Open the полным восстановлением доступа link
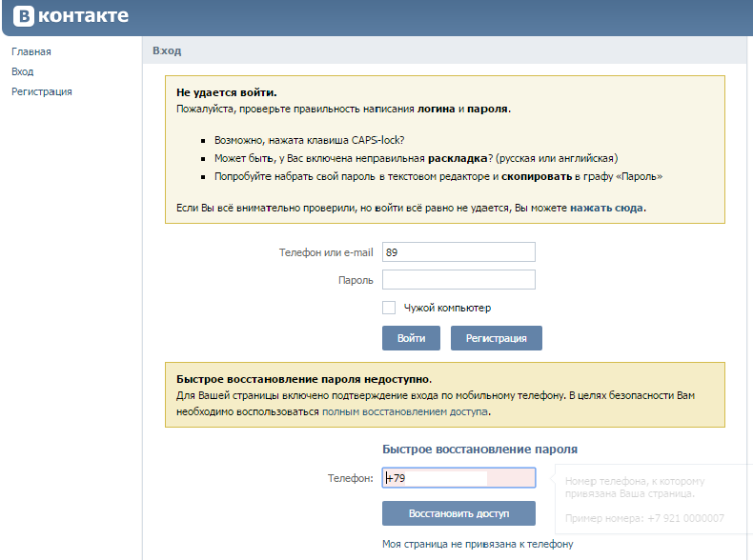 [x=405, y=411]
